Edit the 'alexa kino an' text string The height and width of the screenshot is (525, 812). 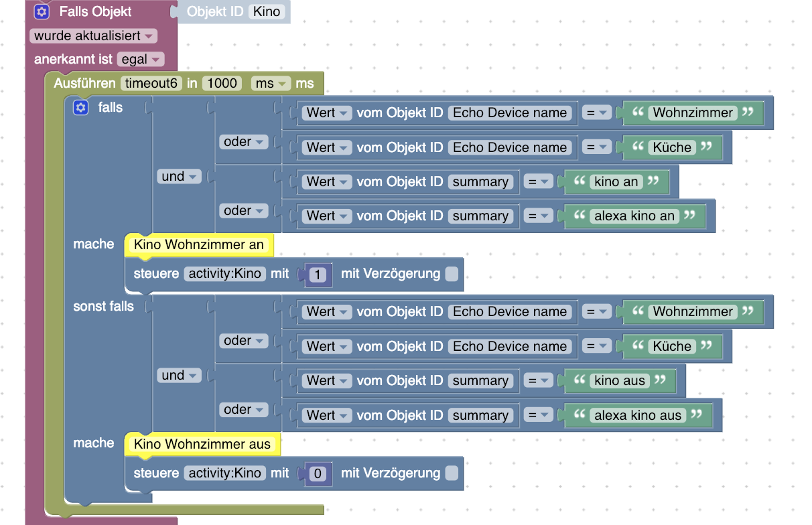[634, 216]
